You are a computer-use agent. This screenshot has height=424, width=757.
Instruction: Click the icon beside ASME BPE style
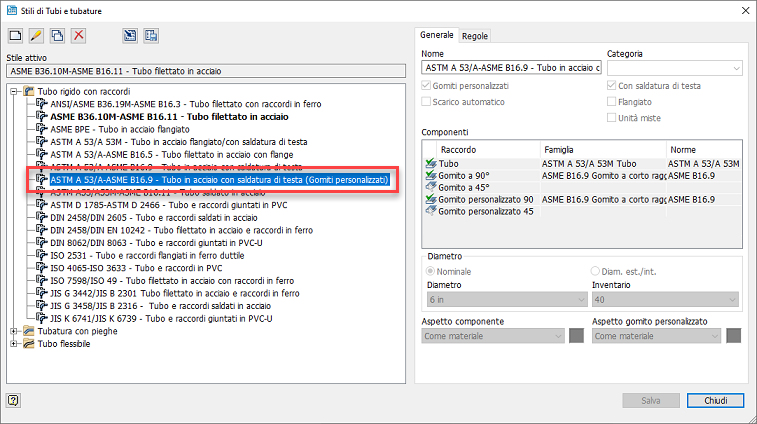tap(42, 129)
